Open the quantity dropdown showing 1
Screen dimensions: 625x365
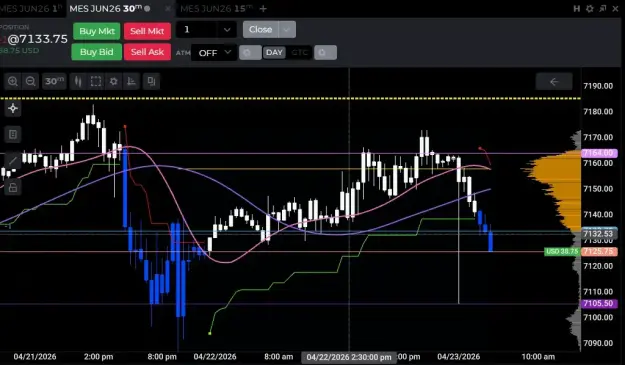[x=206, y=30]
